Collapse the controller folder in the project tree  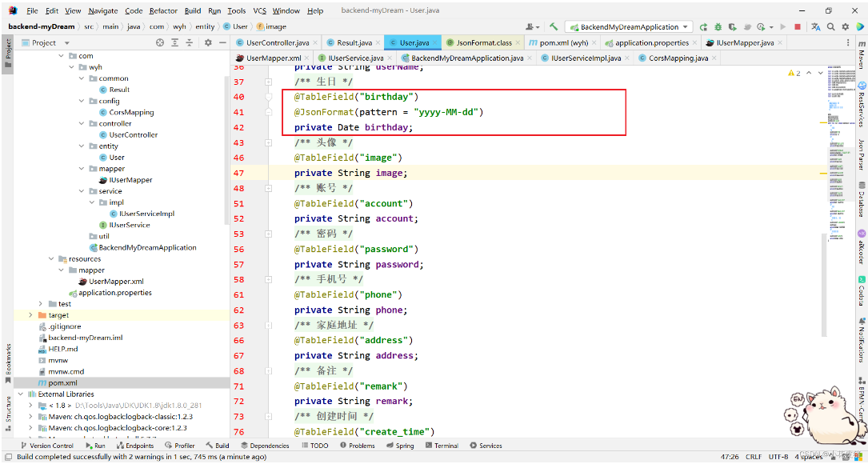[82, 123]
